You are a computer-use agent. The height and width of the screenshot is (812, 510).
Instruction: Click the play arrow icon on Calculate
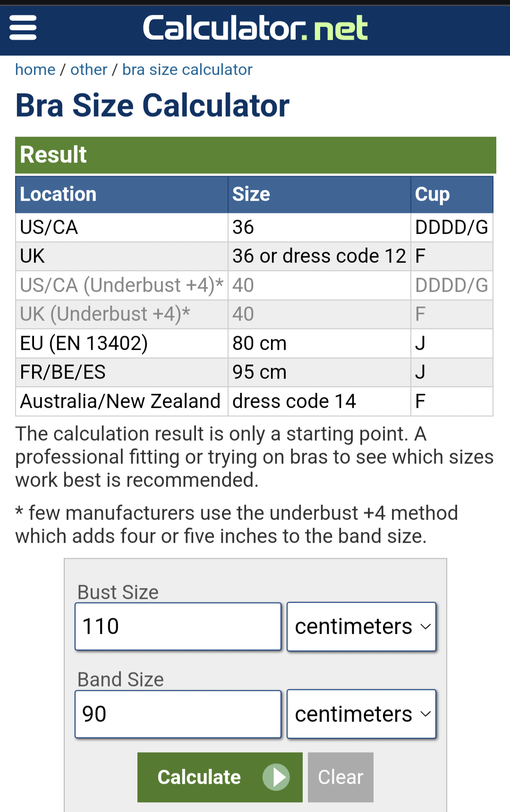pos(277,777)
